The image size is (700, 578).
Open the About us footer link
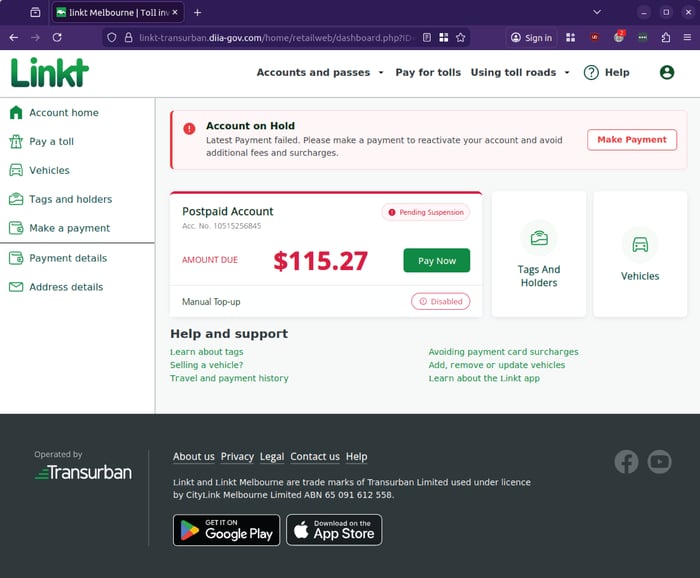pos(194,457)
